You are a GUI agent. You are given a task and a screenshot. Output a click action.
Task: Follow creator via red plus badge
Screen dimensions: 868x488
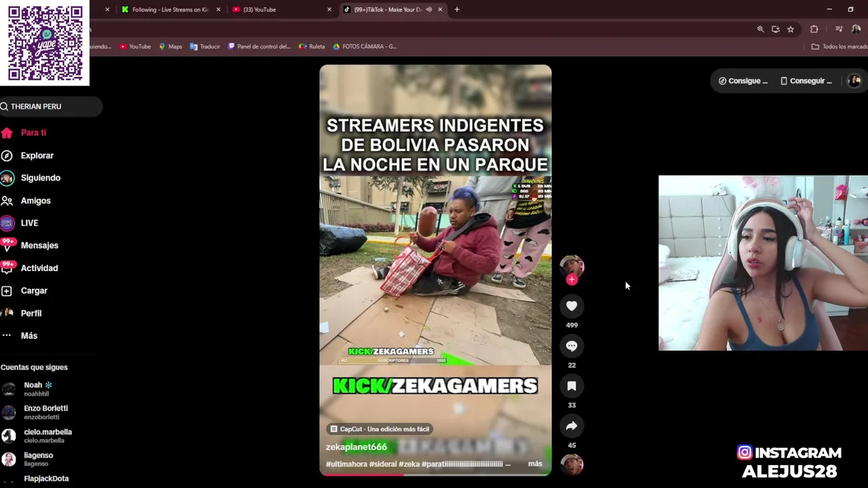(572, 279)
